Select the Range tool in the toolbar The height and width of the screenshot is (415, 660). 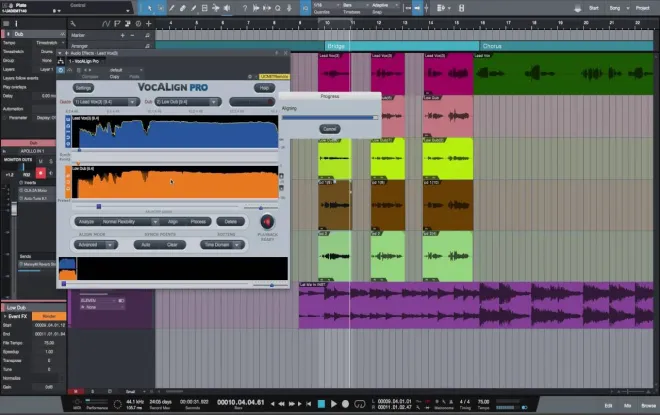(161, 8)
